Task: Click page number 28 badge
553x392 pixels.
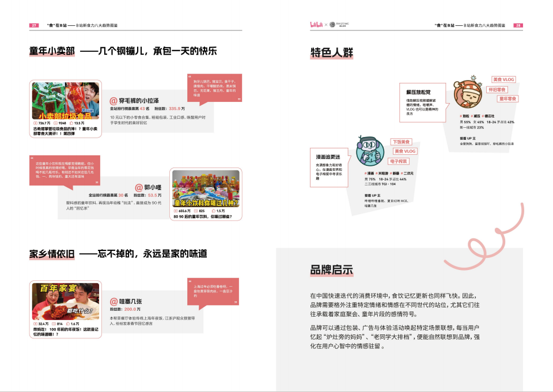Action: 518,25
